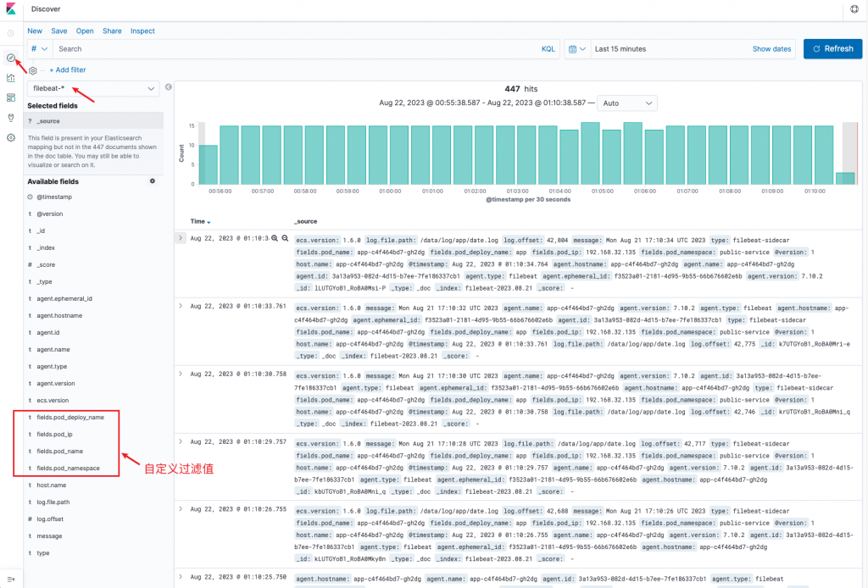The height and width of the screenshot is (588, 868).
Task: Expand sidebar navigation at bottom left
Action: point(10,580)
